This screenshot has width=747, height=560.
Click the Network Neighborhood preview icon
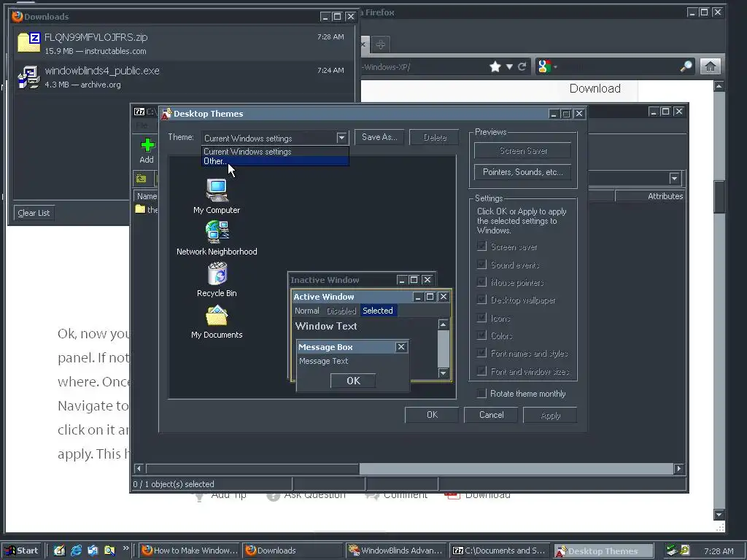(217, 233)
